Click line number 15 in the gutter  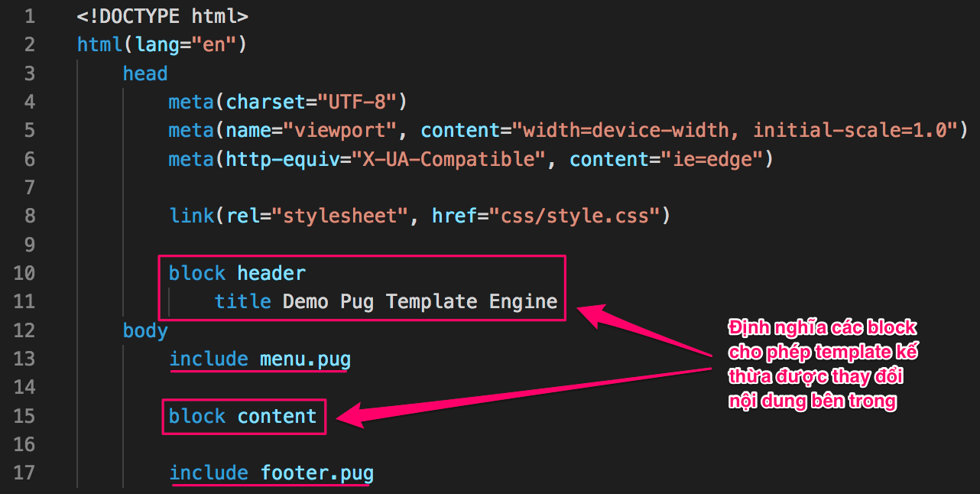(24, 416)
